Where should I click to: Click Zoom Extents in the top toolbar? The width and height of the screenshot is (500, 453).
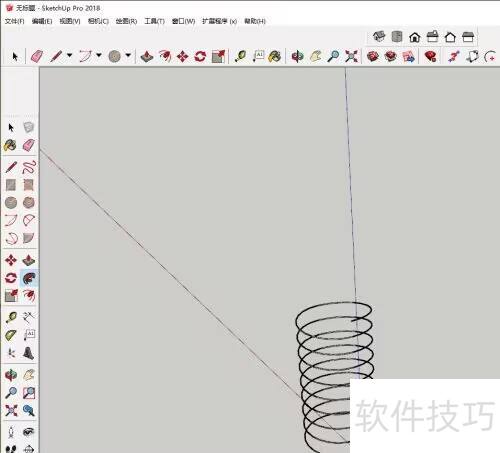coord(351,56)
